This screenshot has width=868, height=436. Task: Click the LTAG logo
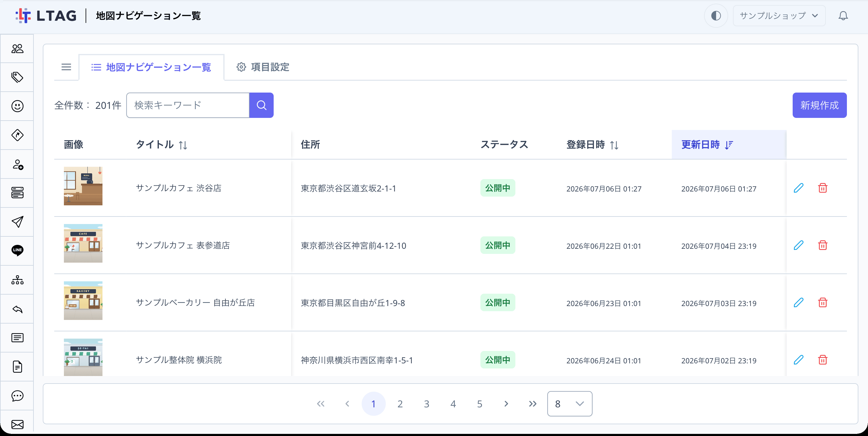coord(46,16)
